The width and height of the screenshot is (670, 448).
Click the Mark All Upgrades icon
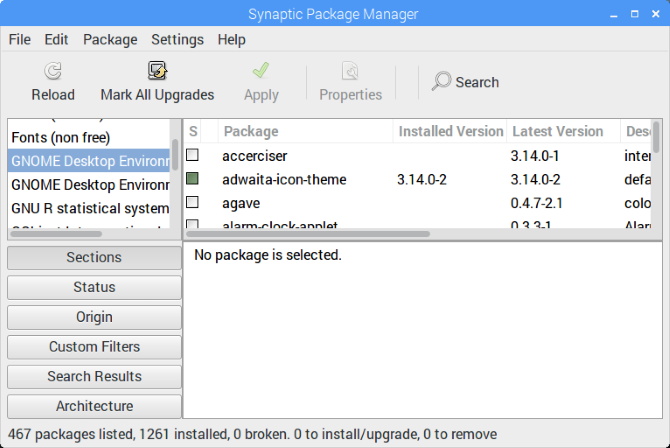coord(157,72)
